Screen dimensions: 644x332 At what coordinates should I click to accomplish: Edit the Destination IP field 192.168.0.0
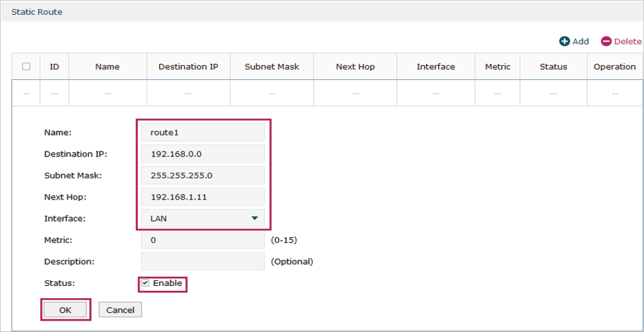pyautogui.click(x=203, y=154)
